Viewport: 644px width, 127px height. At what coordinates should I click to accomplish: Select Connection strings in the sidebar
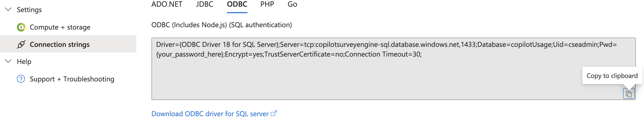click(59, 44)
